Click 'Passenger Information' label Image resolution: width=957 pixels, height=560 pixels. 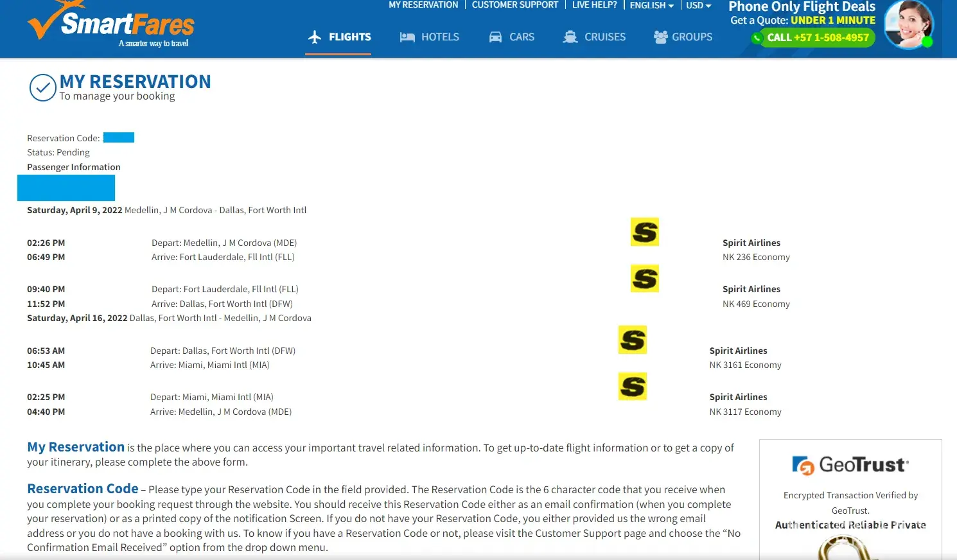pyautogui.click(x=74, y=167)
